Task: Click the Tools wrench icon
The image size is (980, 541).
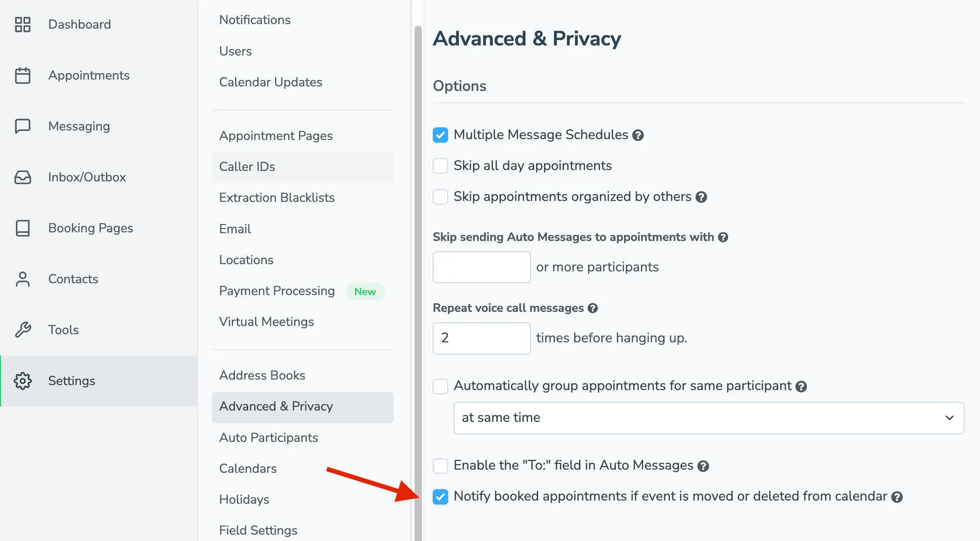Action: 23,330
